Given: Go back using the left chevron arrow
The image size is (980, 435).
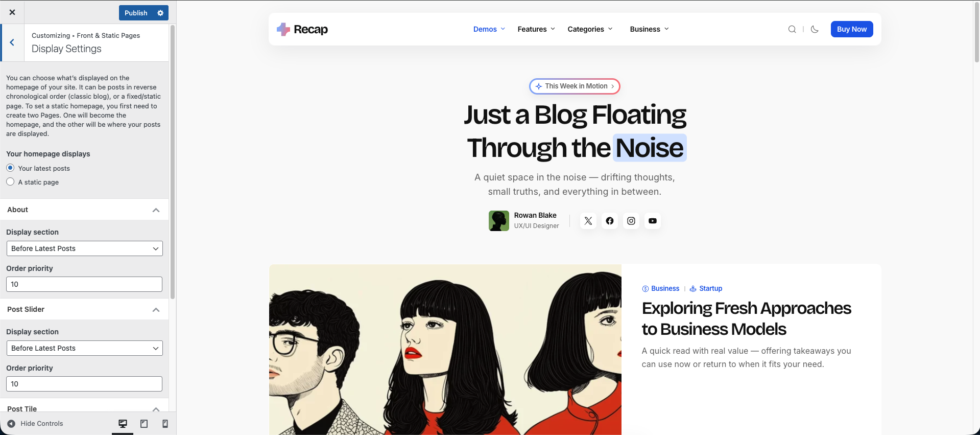Looking at the screenshot, I should pos(12,42).
